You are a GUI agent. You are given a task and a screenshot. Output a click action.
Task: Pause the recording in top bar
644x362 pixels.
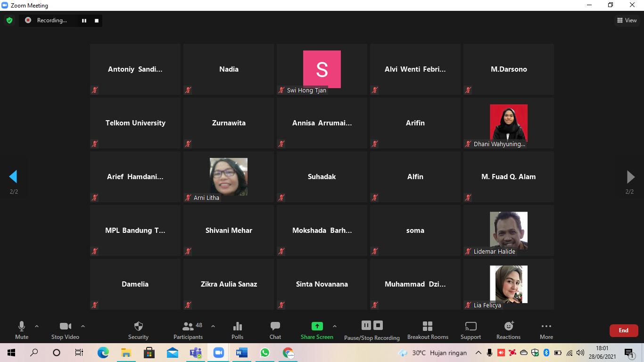(x=84, y=20)
